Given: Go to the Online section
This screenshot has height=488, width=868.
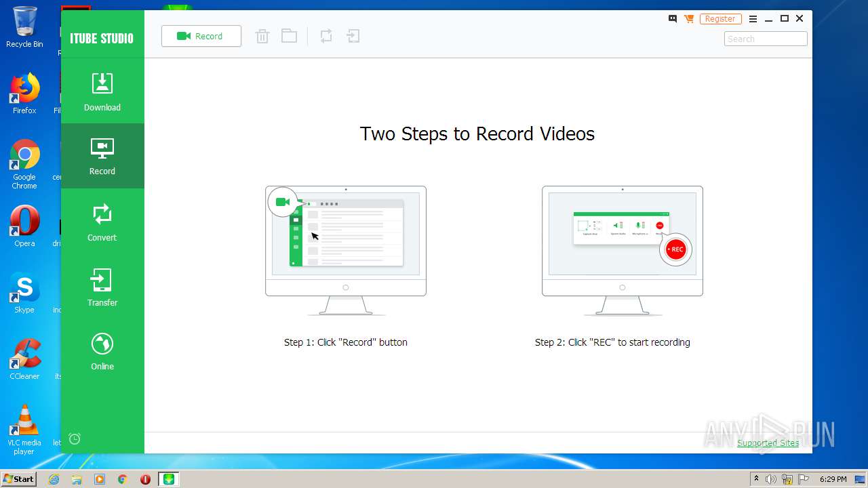Looking at the screenshot, I should pos(102,351).
